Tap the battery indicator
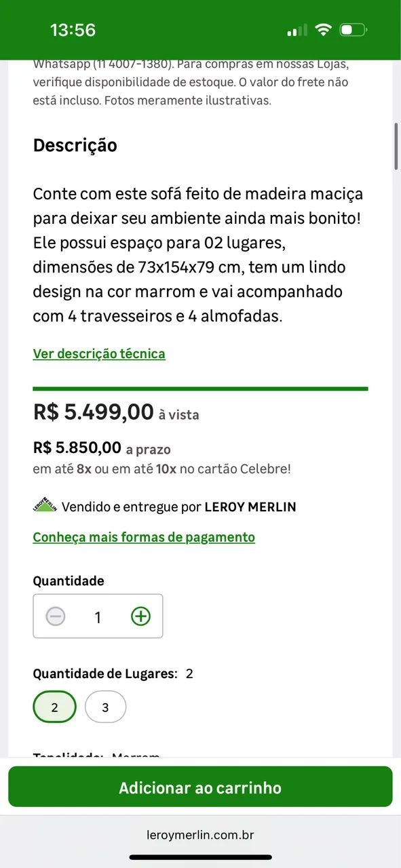 pyautogui.click(x=354, y=29)
